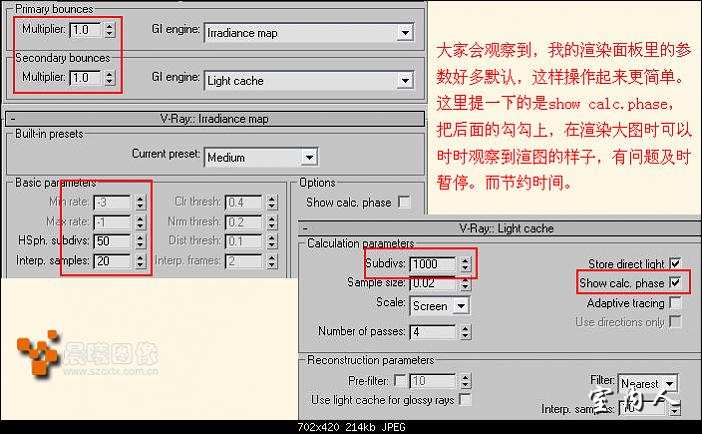Click the V-Ray Irradiance map title bar
Screen dimensions: 702x434
(x=215, y=119)
